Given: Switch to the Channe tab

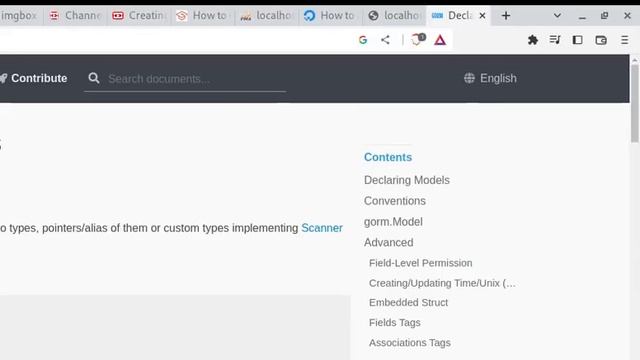Looking at the screenshot, I should coord(75,16).
